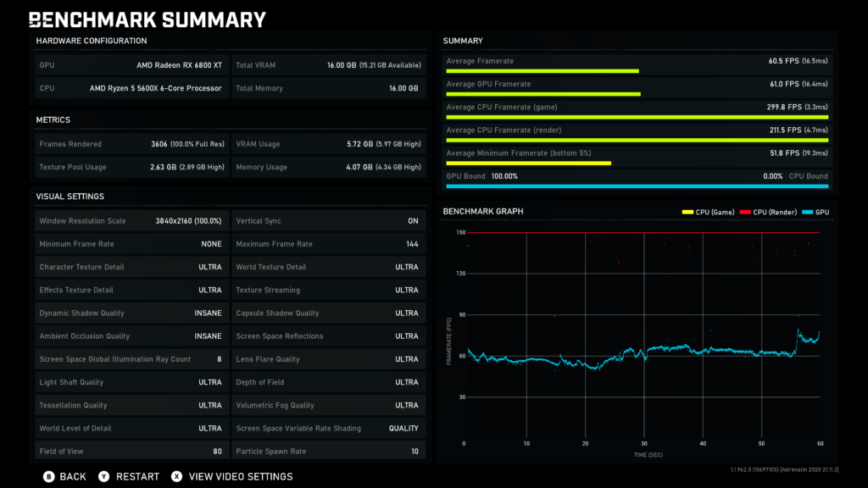Screen dimensions: 868x488
Task: Select Particle Spawn Rate 10 row
Action: [329, 450]
